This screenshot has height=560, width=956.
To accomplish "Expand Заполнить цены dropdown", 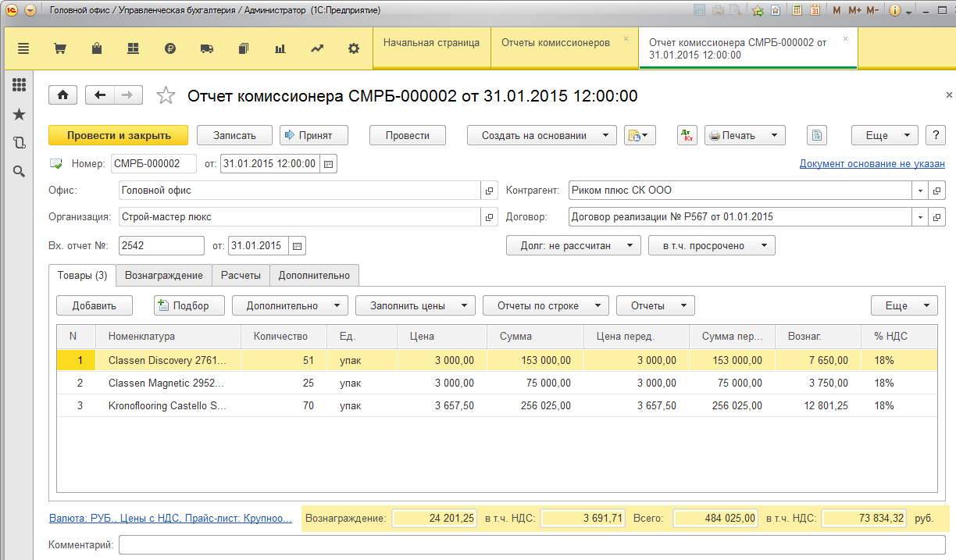I will [416, 305].
